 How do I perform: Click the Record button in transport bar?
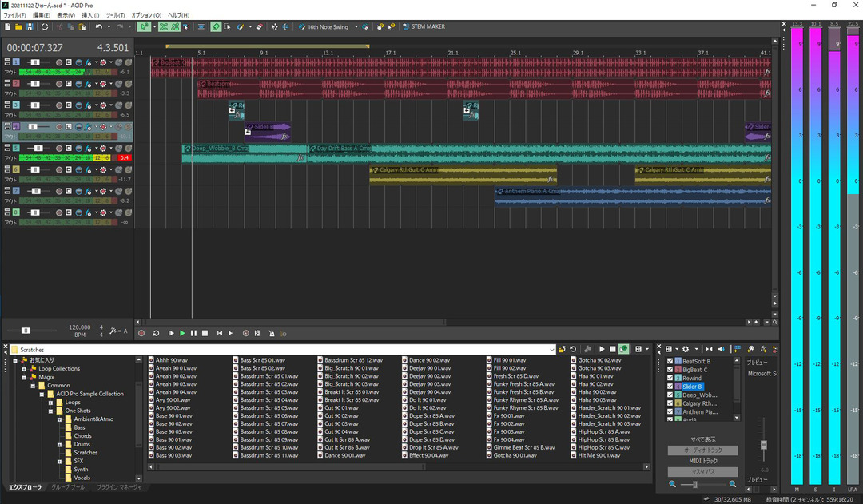click(x=141, y=333)
